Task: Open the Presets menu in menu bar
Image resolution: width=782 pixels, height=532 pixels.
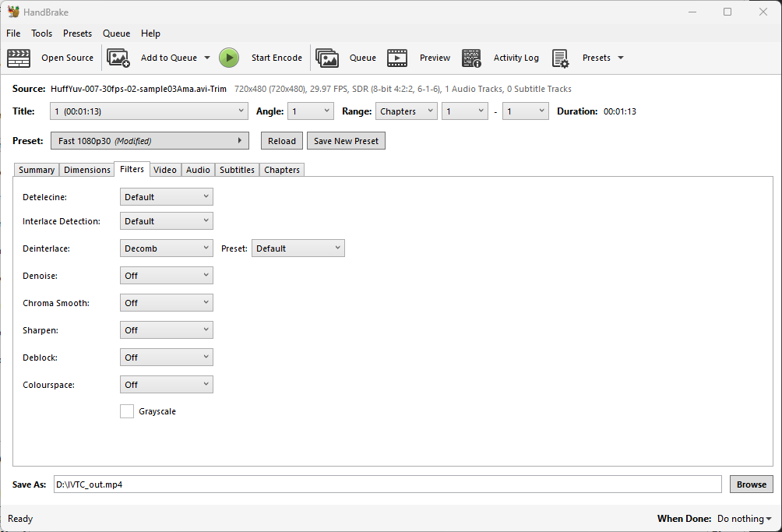Action: pos(77,33)
